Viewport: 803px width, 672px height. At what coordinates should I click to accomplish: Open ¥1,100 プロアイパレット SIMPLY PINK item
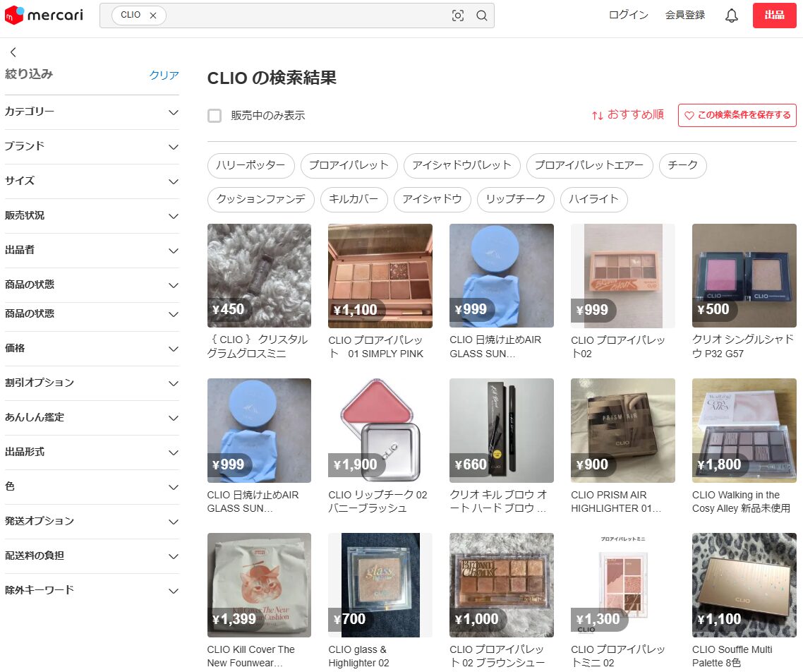tap(380, 292)
